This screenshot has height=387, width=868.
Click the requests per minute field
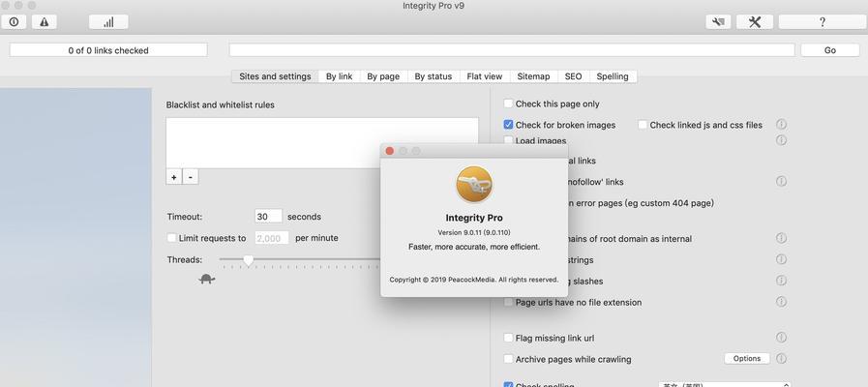[272, 237]
